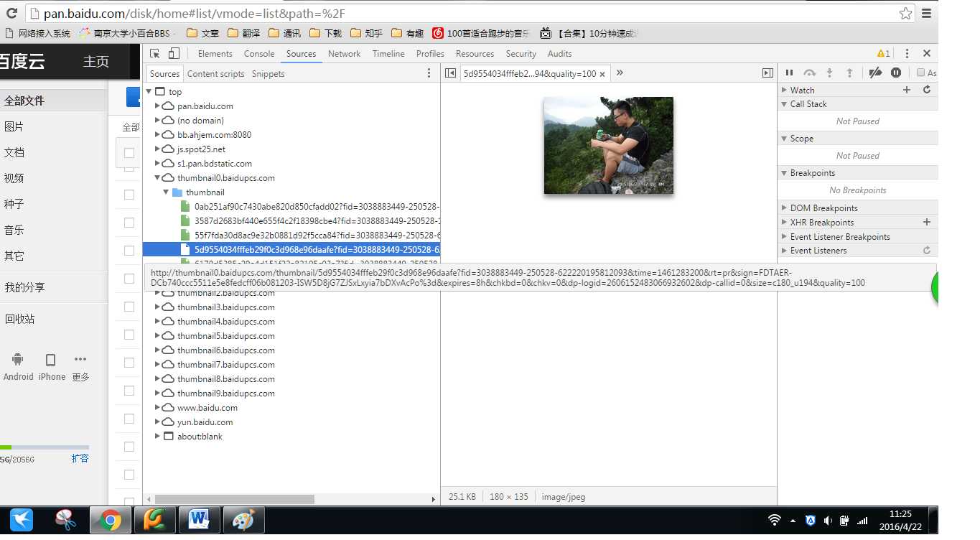Expand the Watch section
The image size is (980, 540).
click(784, 90)
